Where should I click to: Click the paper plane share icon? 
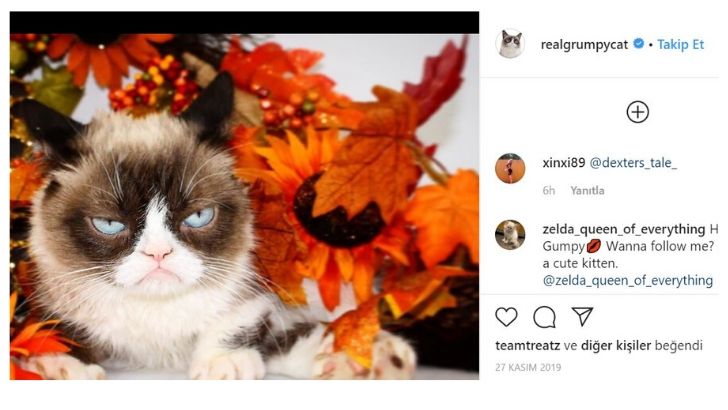tap(582, 317)
